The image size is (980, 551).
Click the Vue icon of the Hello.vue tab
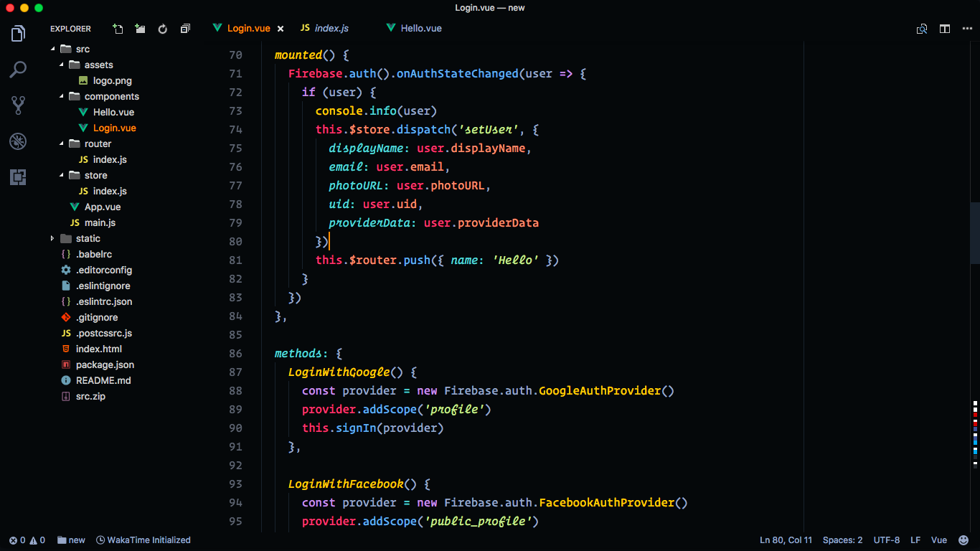[x=391, y=28]
